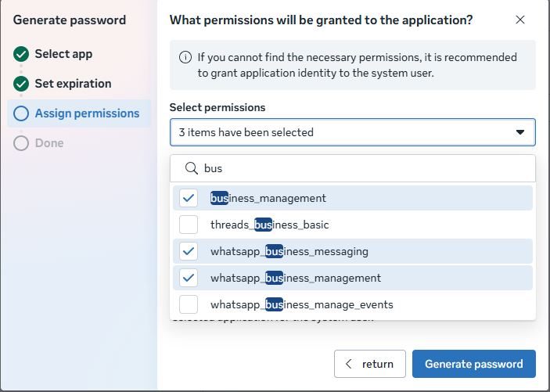550x392 pixels.
Task: Close the dialog with the X icon
Action: (x=520, y=20)
